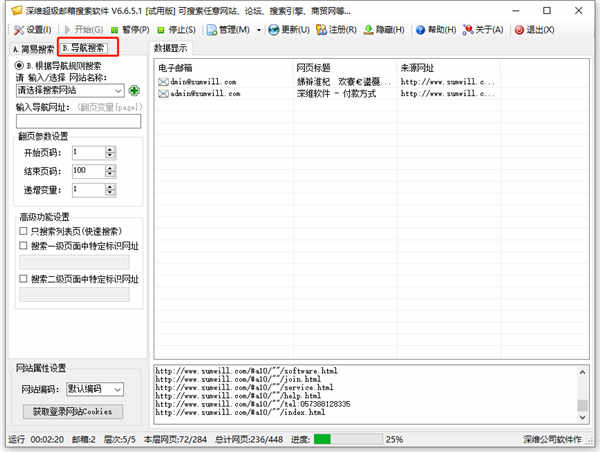Click the 运行 00:02:20 status entry

point(36,439)
